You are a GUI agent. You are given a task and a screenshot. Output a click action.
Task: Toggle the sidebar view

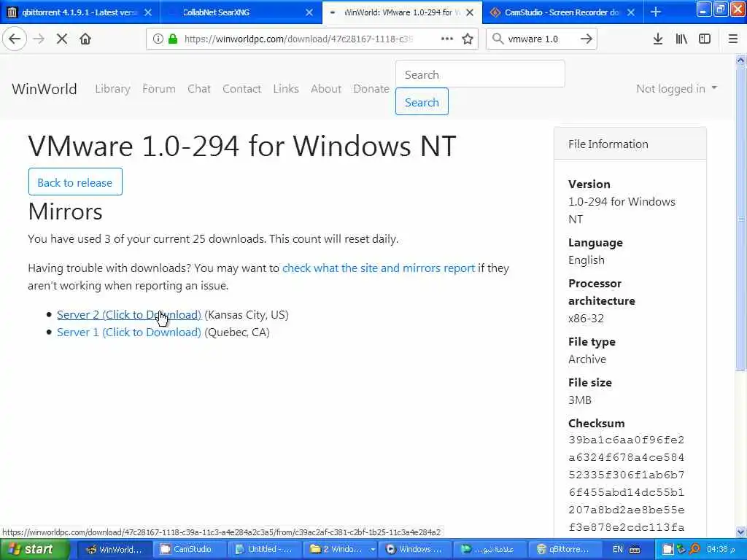pos(705,39)
